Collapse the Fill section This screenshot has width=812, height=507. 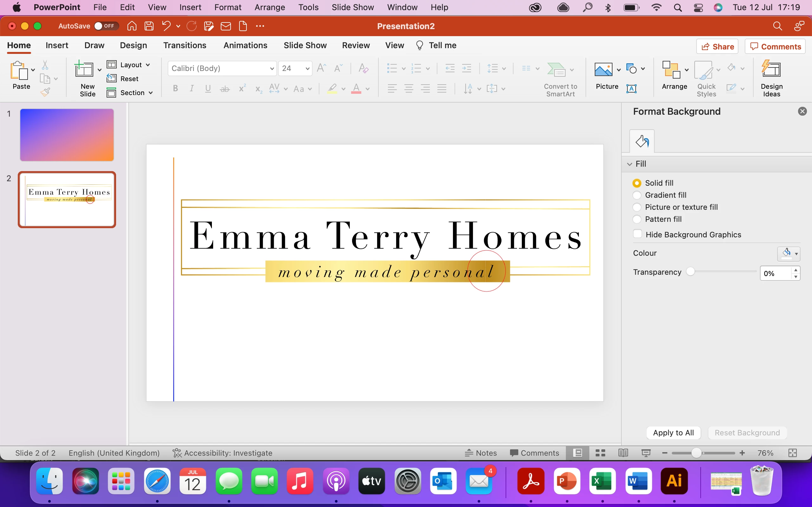click(x=630, y=164)
